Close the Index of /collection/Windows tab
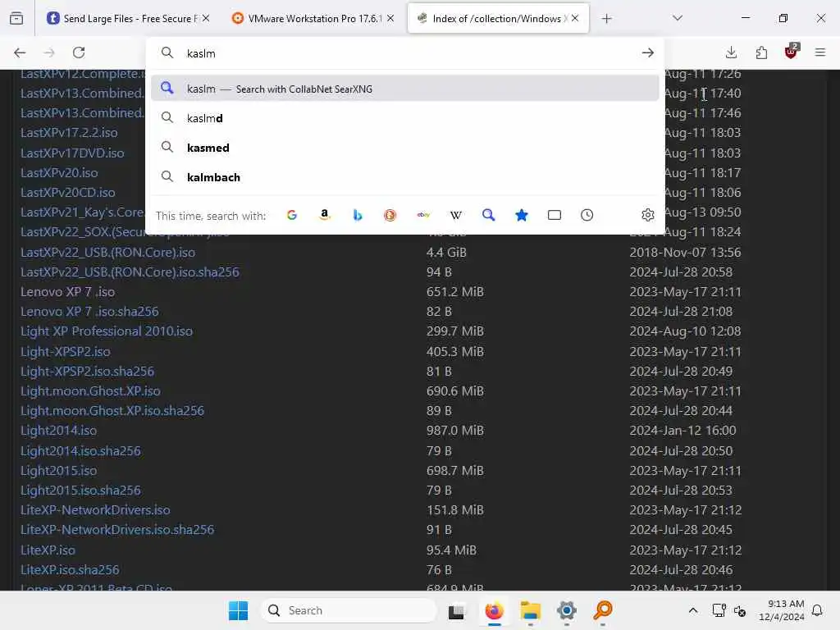The height and width of the screenshot is (630, 840). tap(575, 18)
